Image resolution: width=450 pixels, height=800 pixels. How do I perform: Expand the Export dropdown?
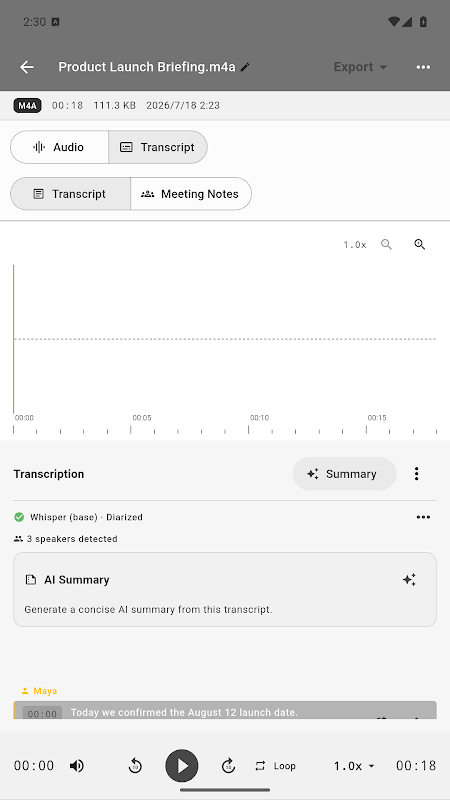[360, 67]
